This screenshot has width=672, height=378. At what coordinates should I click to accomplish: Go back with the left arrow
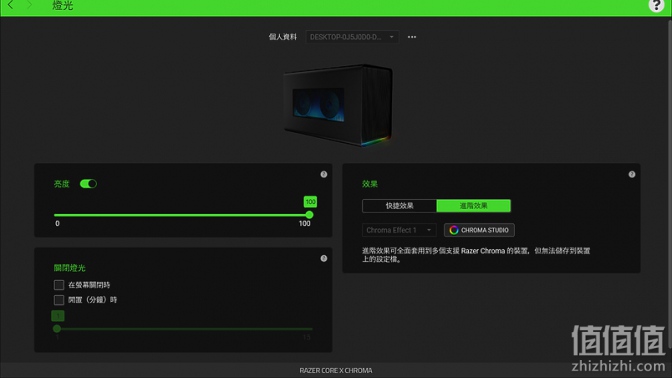pos(10,5)
